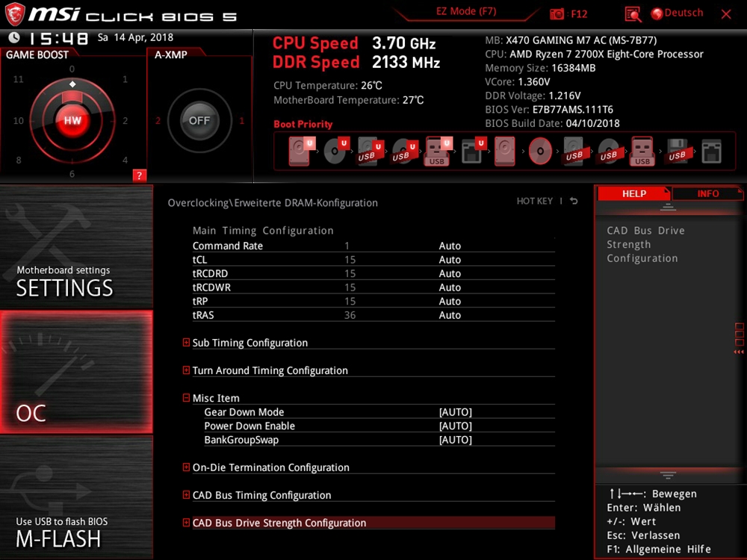This screenshot has height=560, width=747.
Task: Switch to EZ Mode (F7)
Action: tap(466, 11)
